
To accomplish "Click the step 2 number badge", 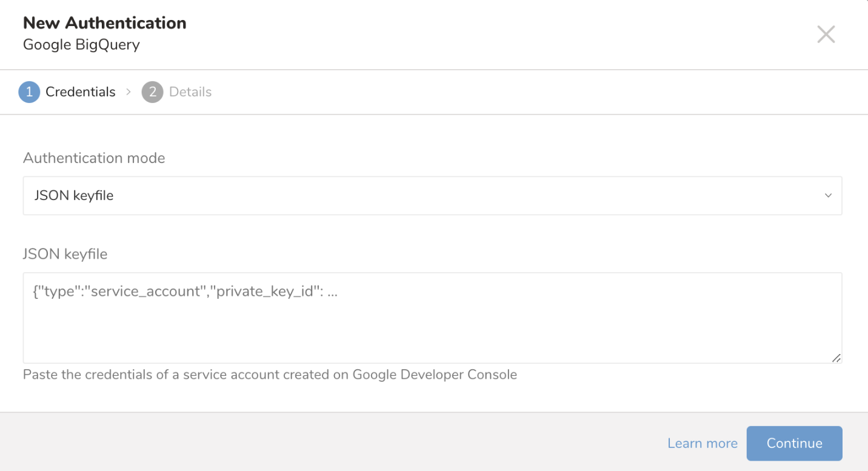I will [152, 92].
